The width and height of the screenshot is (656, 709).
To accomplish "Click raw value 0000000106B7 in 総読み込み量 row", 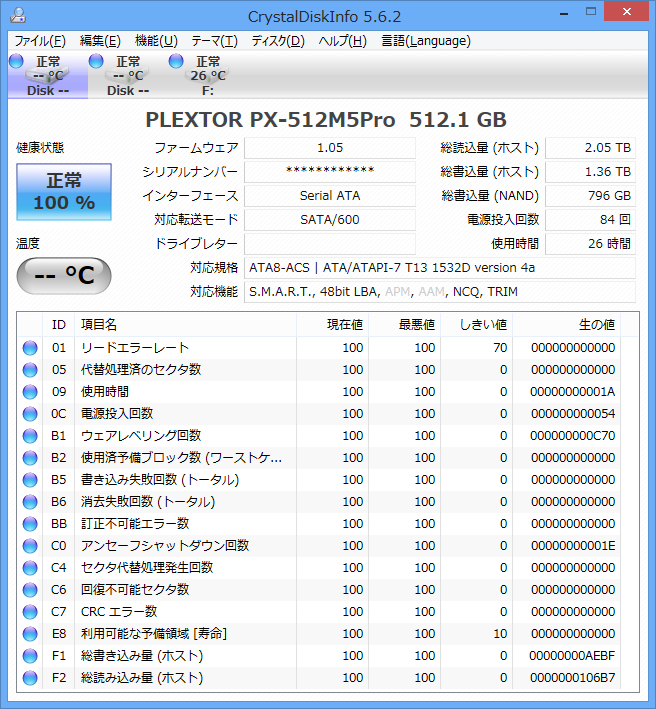I will pyautogui.click(x=572, y=678).
